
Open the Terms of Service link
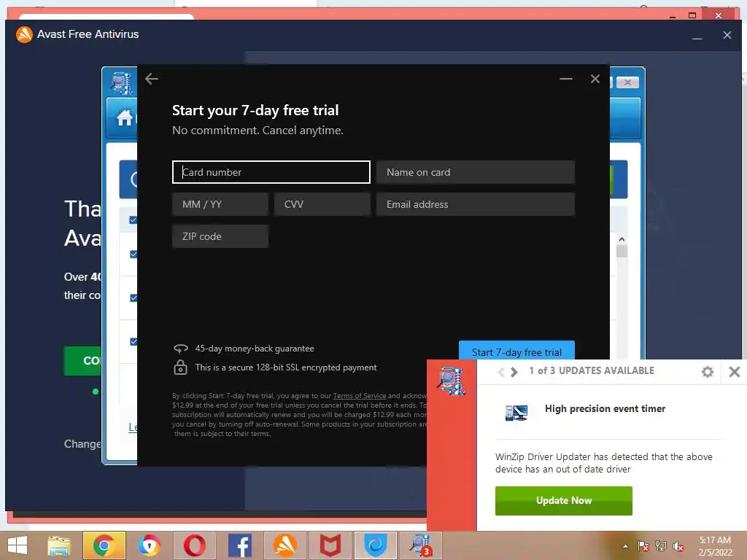[359, 396]
